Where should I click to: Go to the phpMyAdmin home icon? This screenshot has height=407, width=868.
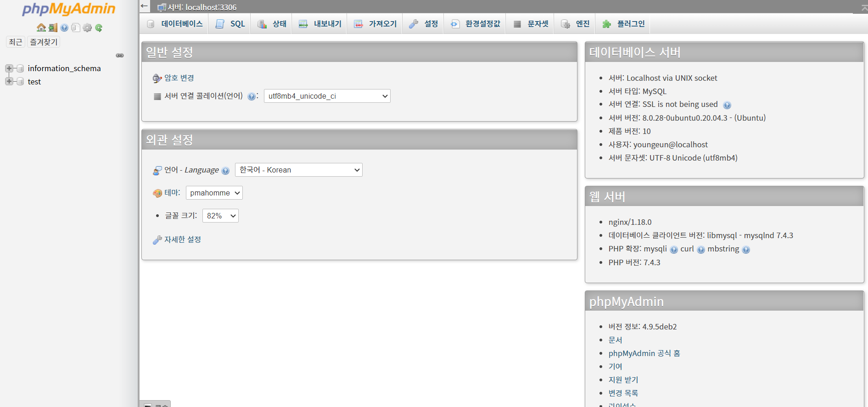coord(41,28)
